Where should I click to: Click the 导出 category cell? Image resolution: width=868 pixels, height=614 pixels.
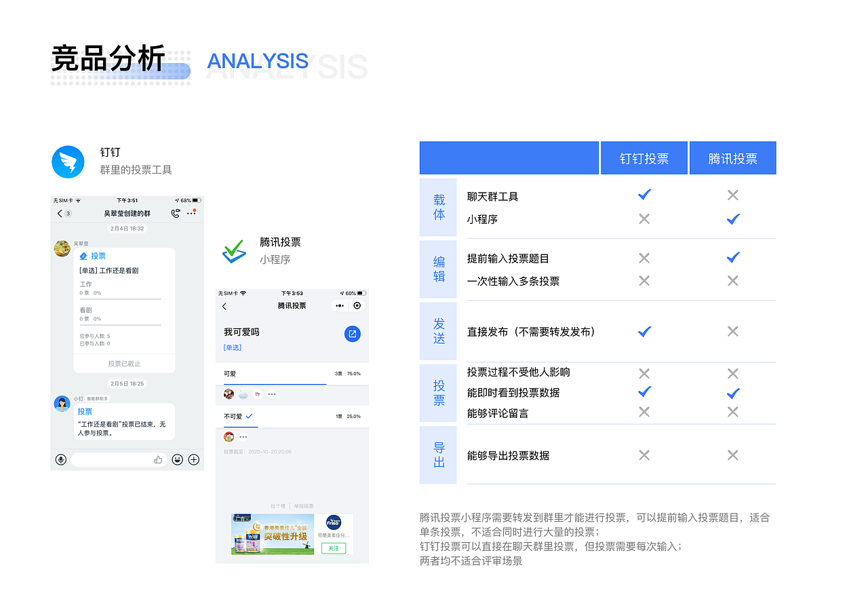(x=439, y=455)
